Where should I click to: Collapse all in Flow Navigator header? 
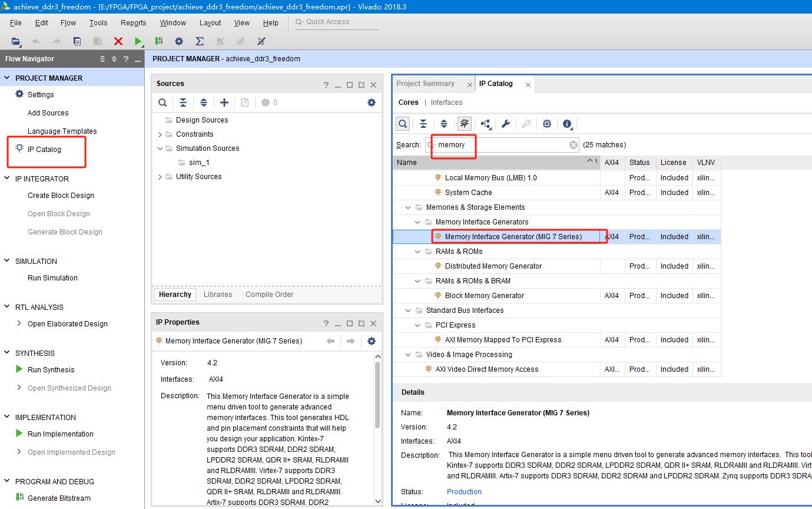102,59
